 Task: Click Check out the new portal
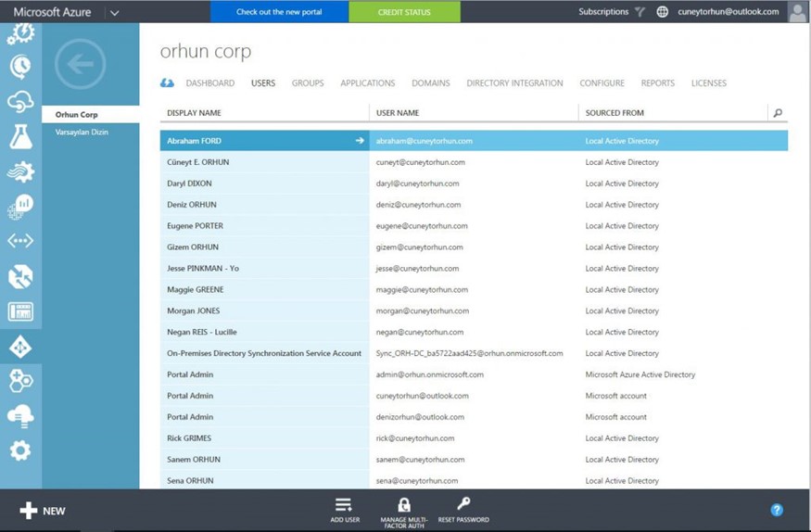point(279,11)
